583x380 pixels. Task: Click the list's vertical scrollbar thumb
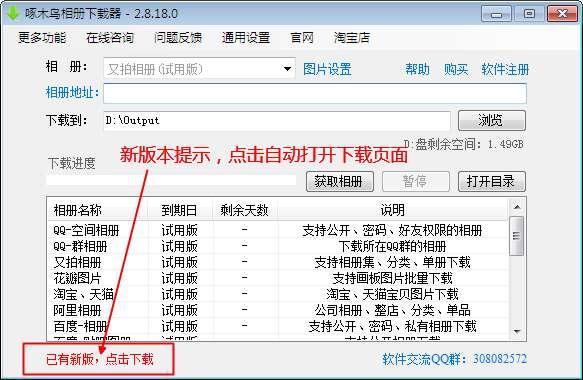[x=517, y=236]
